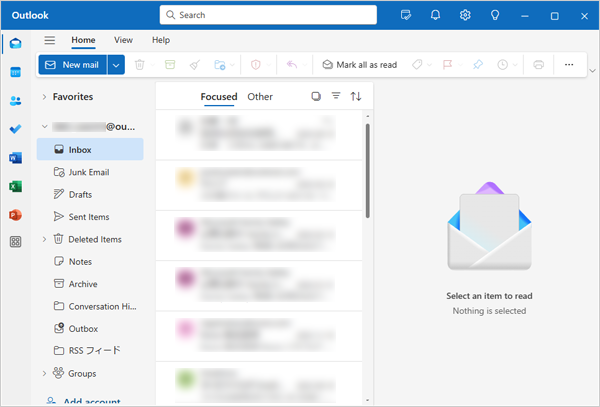
Task: Open the Move to dropdown arrow
Action: click(x=232, y=65)
